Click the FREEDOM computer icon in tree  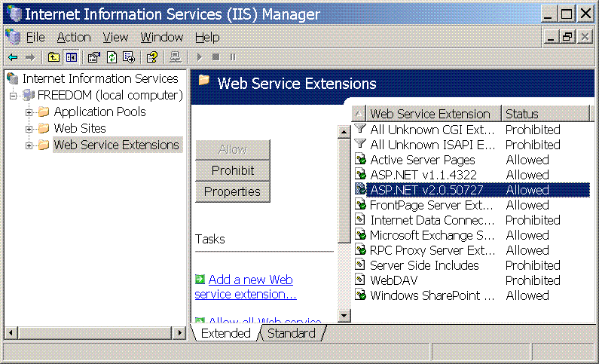(29, 95)
